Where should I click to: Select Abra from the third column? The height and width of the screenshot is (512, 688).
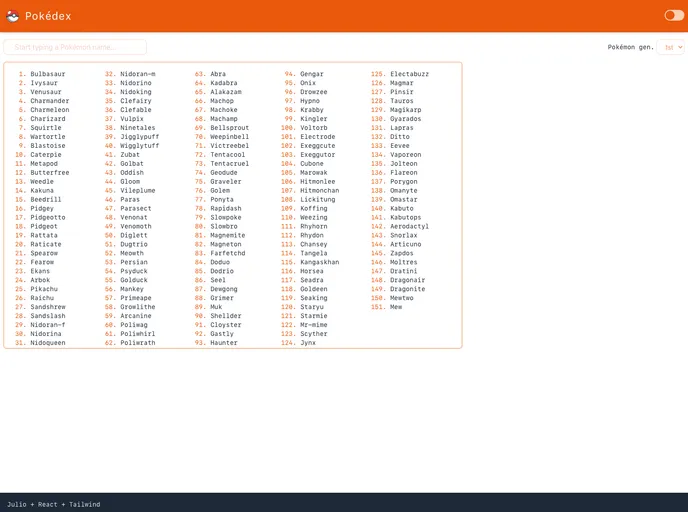tap(217, 74)
